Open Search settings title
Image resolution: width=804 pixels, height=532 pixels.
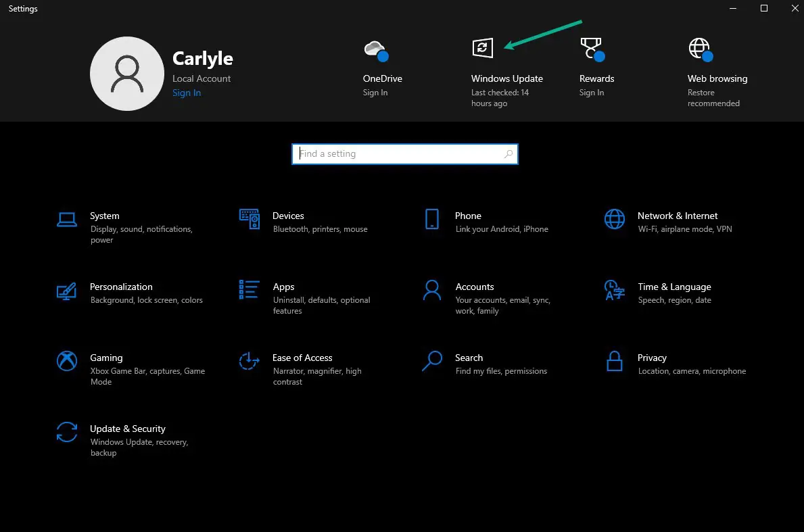469,358
